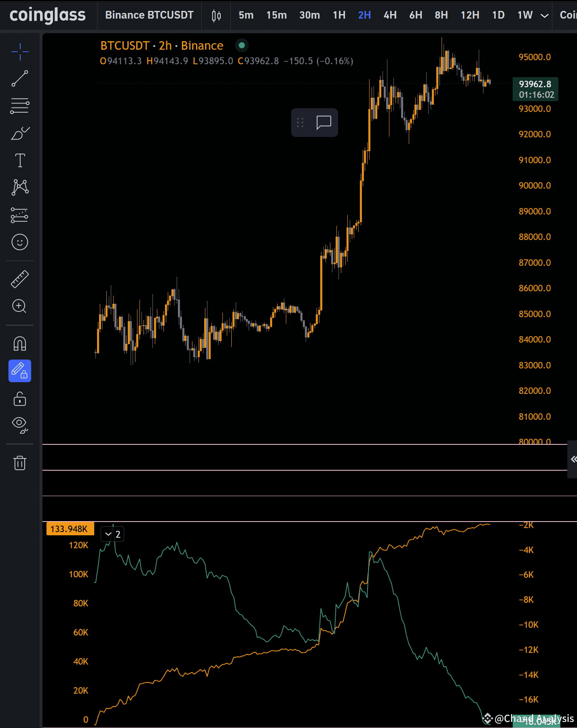Switch to the 6H timeframe
Screen dimensions: 577x728
click(416, 15)
